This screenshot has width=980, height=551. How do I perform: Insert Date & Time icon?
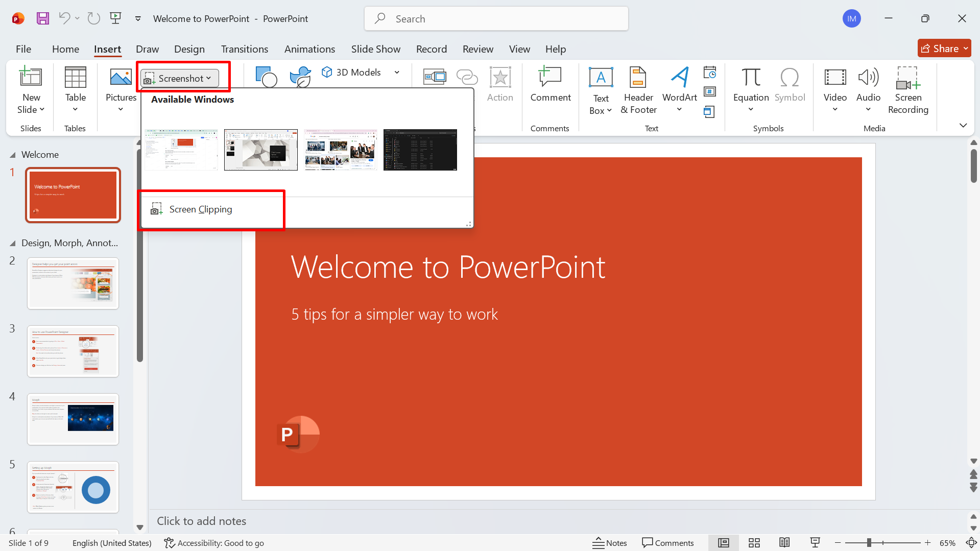pos(709,73)
